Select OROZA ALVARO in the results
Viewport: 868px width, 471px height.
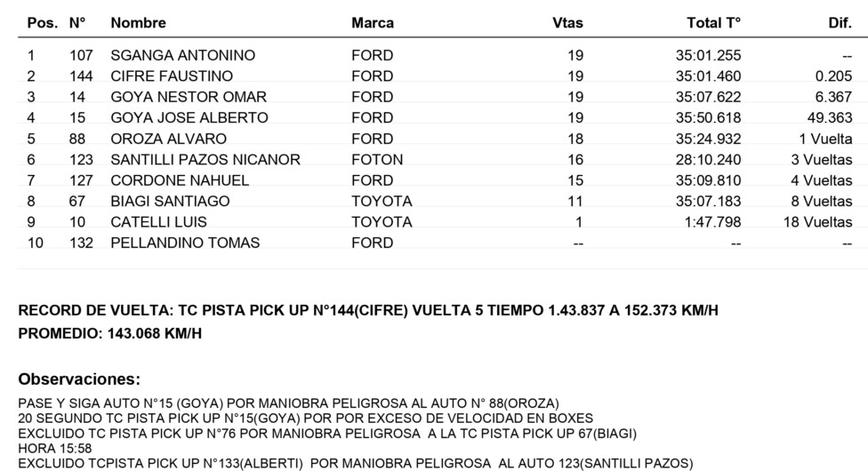coord(168,139)
